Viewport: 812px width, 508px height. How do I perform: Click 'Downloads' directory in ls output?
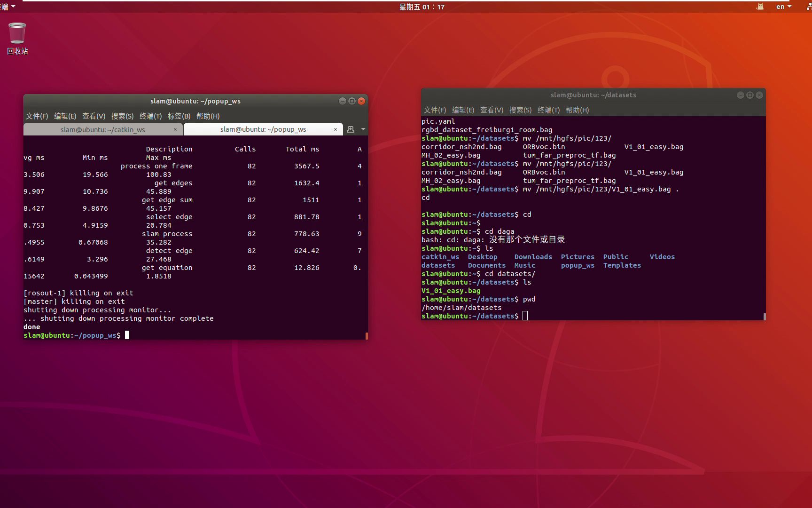pyautogui.click(x=533, y=257)
